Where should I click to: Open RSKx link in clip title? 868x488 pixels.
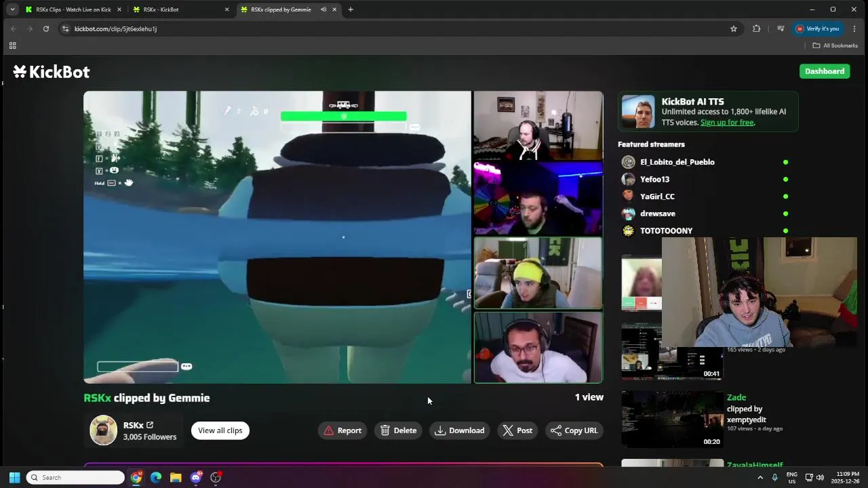[97, 398]
